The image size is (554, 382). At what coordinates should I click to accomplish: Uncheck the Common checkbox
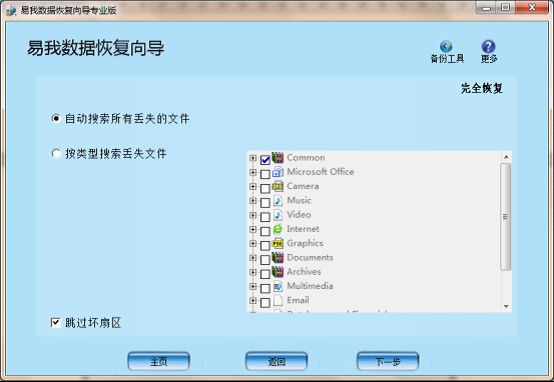pos(265,160)
